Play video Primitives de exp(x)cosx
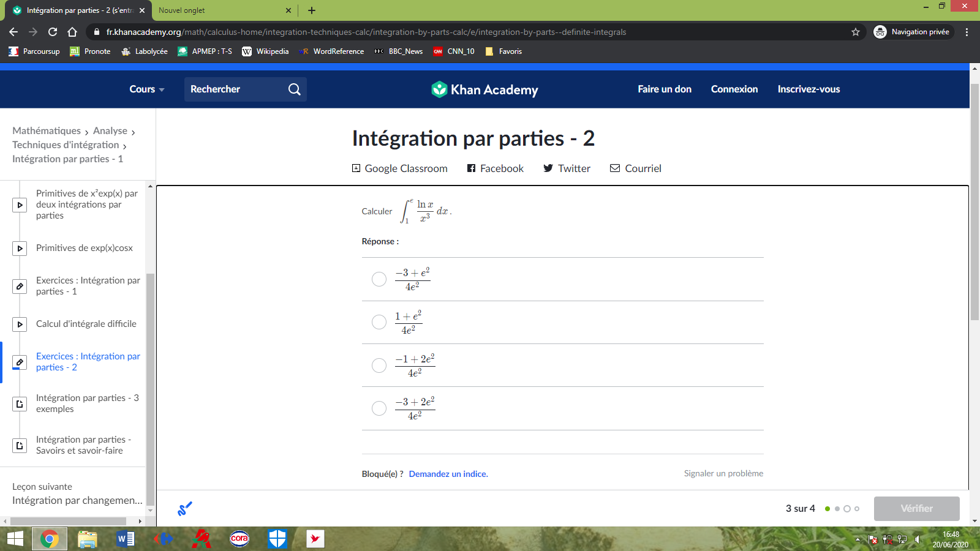Screen dimensions: 980x551 (x=20, y=249)
